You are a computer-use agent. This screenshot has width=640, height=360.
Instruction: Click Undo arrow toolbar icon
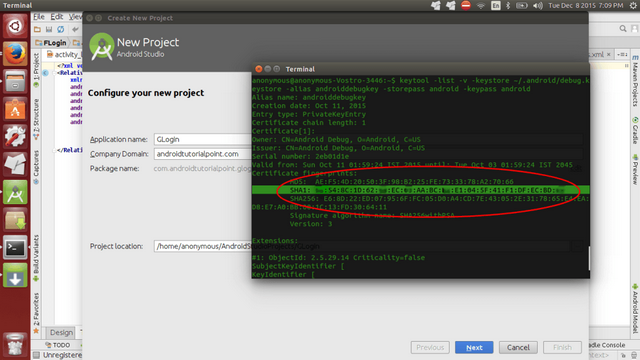coord(75,29)
